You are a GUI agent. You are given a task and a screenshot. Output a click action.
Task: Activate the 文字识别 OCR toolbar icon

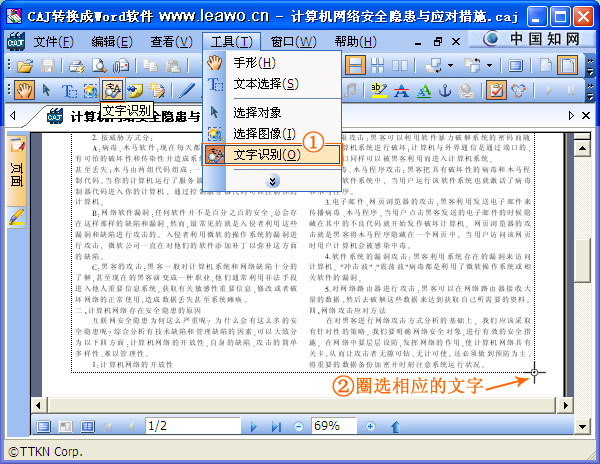112,90
